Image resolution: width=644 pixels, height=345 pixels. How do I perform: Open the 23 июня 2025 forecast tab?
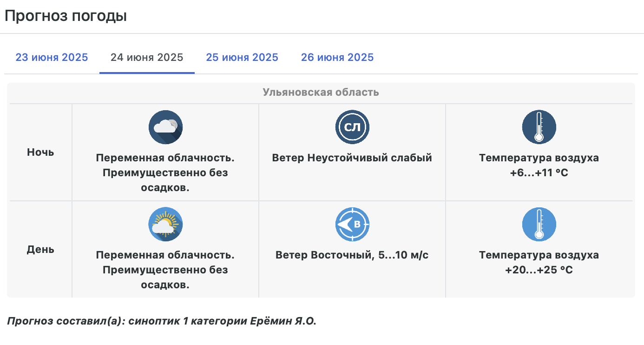click(x=52, y=58)
